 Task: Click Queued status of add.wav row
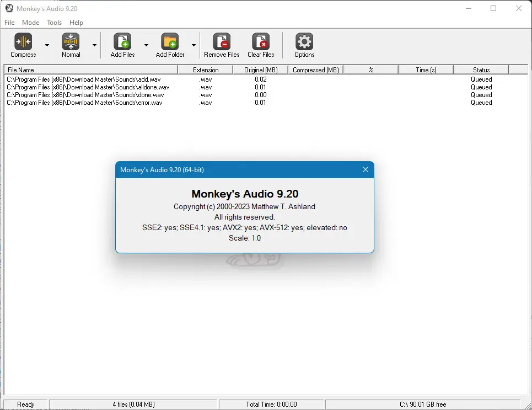pyautogui.click(x=481, y=79)
